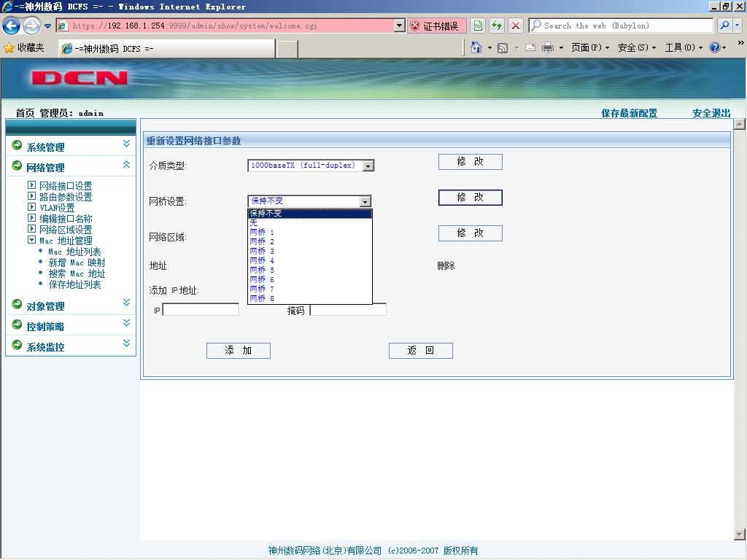Open the Print options dropdown arrow
Viewport: 747px width, 560px height.
click(561, 47)
